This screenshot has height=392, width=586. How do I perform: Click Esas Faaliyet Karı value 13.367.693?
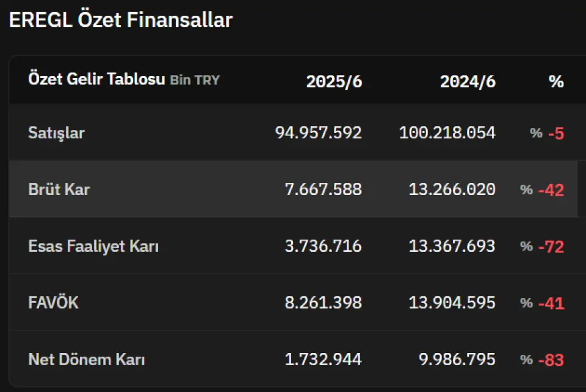452,246
